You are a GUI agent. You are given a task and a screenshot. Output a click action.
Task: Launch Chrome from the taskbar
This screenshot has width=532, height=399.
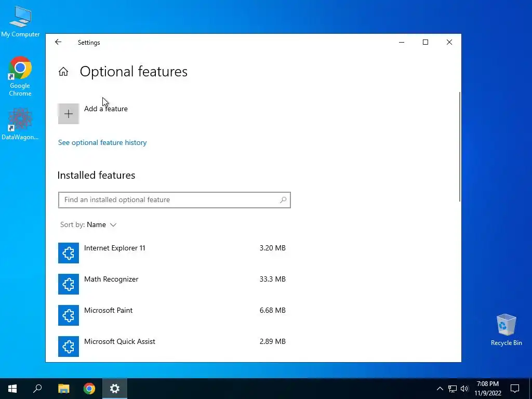click(89, 389)
